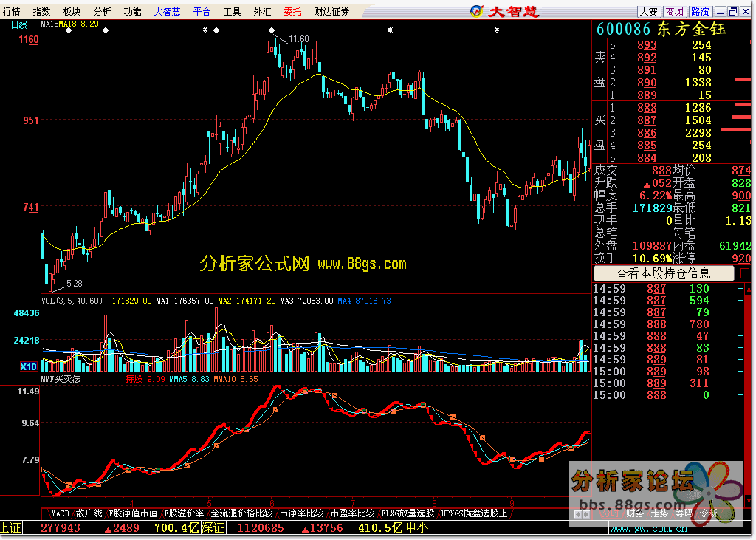Screen dimensions: 756x540
Task: Click the sell-2 price 890
Action: coord(647,83)
